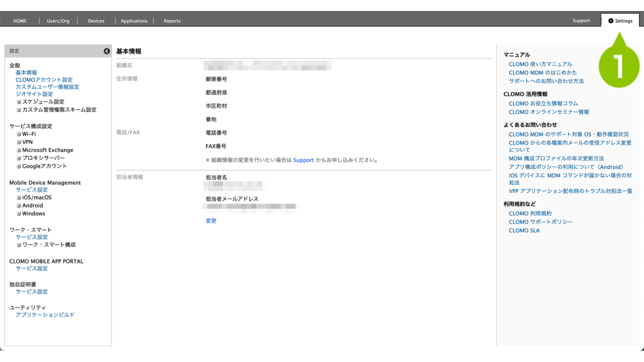Open CLOMO MDM のサポート対象 OS・動作確認状況

569,134
